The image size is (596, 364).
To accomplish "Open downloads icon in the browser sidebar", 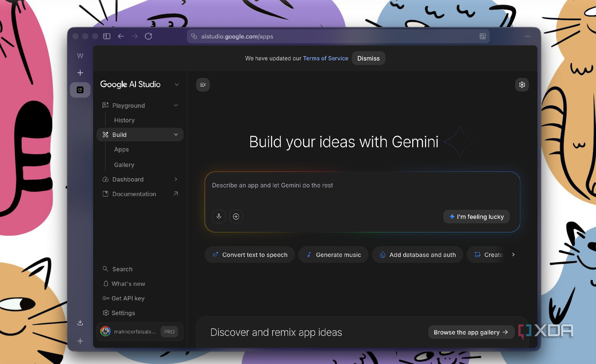I will tap(80, 323).
